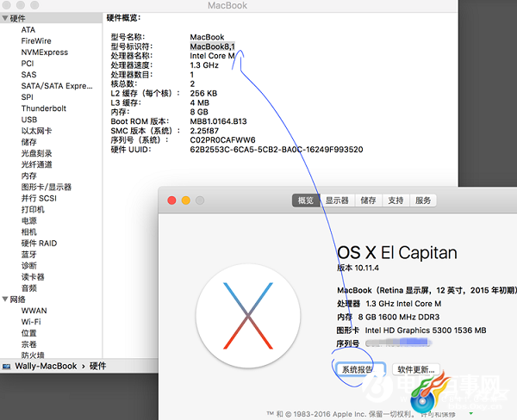This screenshot has width=517, height=420.
Task: Select 电源 in the sidebar
Action: click(29, 220)
